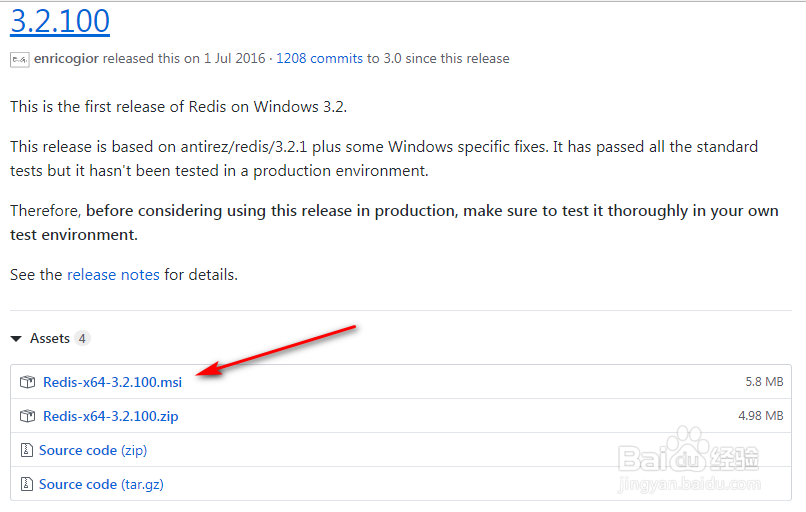This screenshot has height=512, width=806.
Task: Click the file icon beside Source code (zip)
Action: (27, 450)
